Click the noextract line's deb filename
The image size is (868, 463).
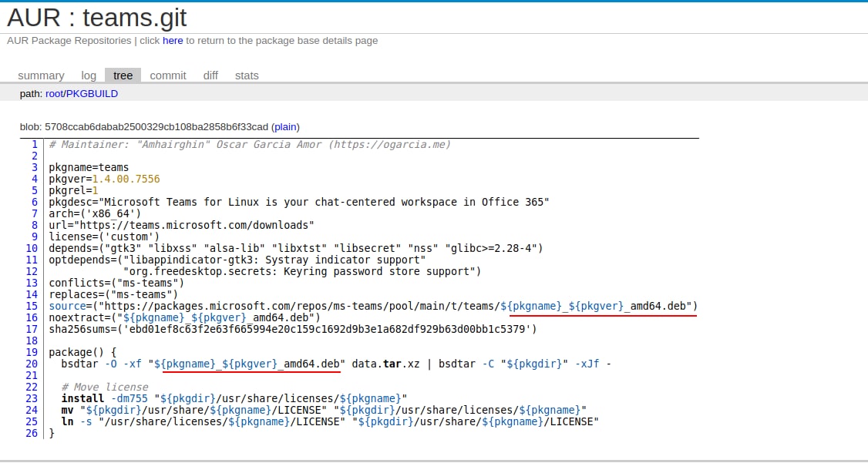[x=218, y=317]
